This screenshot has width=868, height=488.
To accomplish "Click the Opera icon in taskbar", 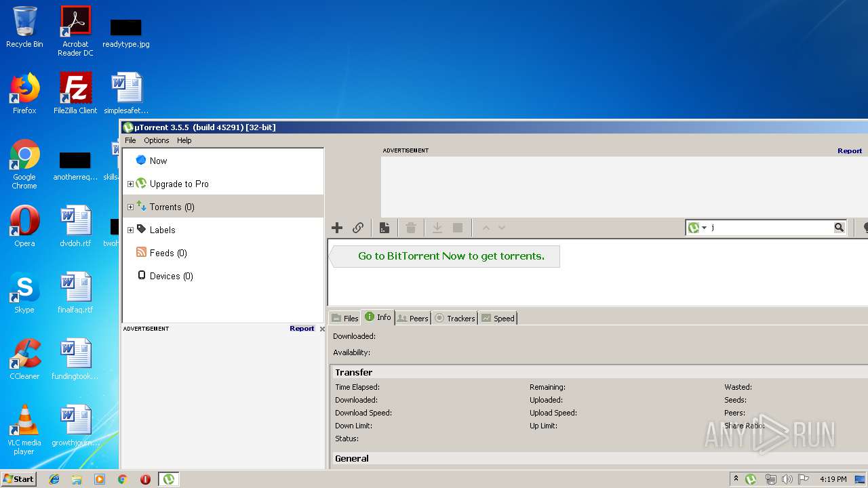I will [145, 479].
